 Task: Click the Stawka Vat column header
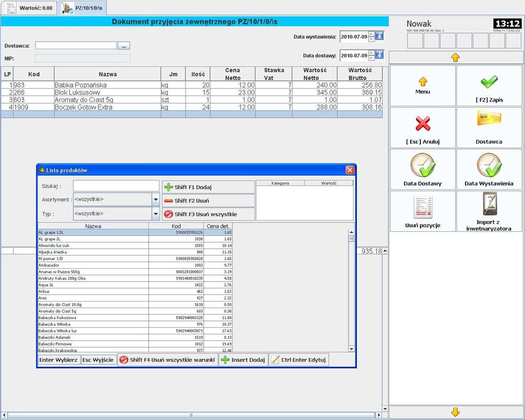274,74
